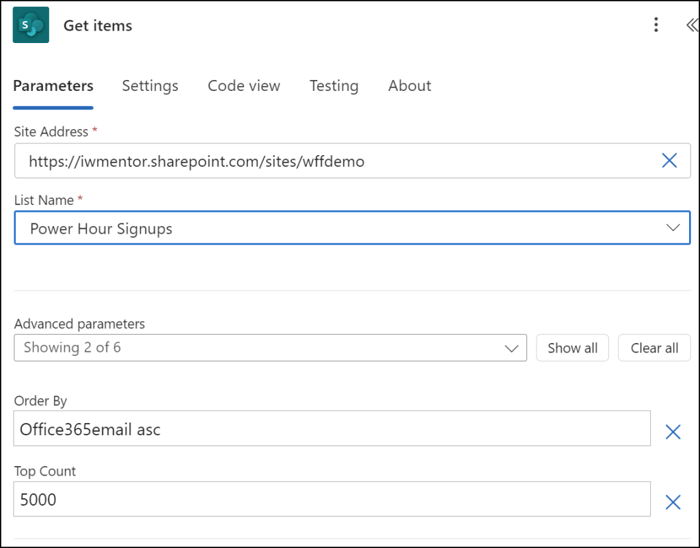
Task: Click the Show all button
Action: click(x=572, y=348)
